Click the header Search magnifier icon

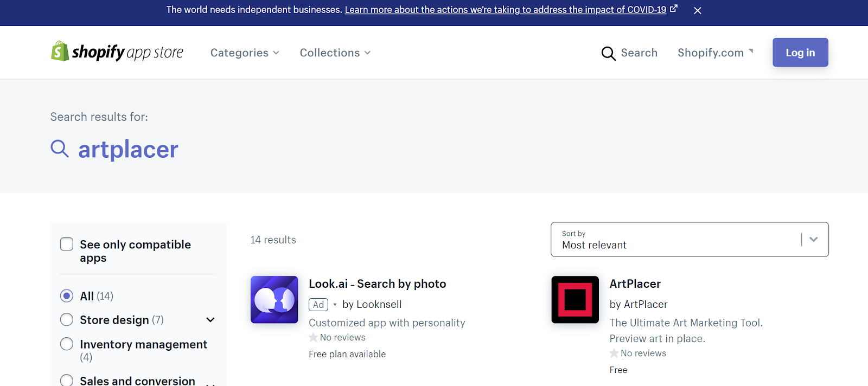tap(609, 53)
